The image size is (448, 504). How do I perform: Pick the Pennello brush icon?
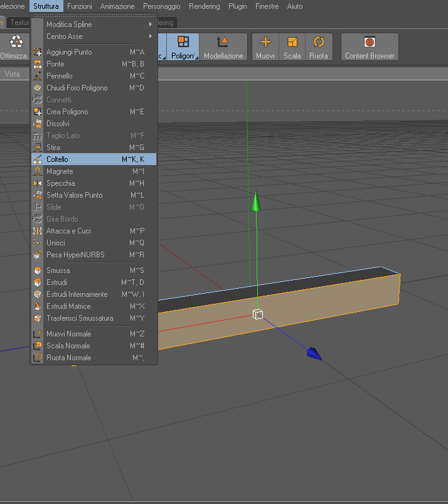point(38,76)
